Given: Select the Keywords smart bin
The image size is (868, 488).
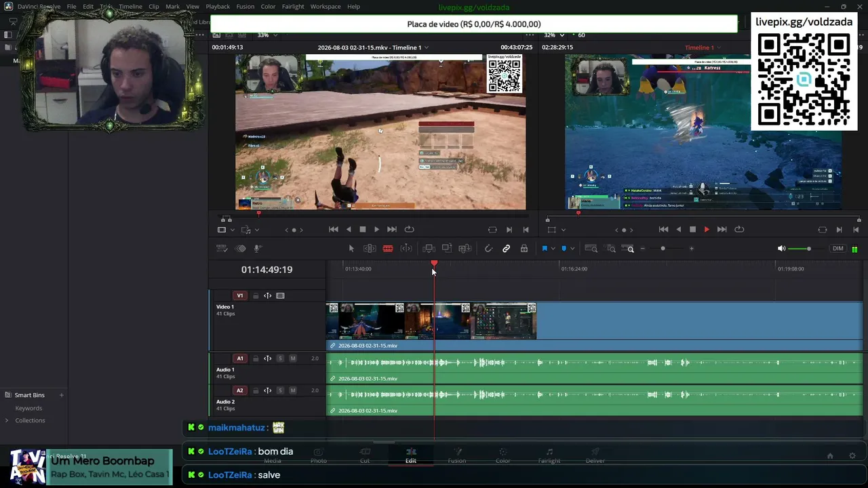Looking at the screenshot, I should [x=28, y=408].
